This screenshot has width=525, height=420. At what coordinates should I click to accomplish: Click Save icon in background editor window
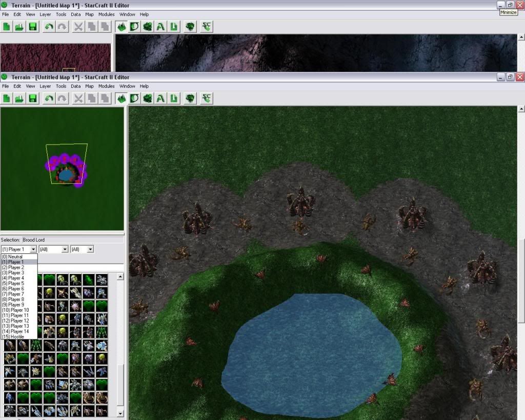pos(33,27)
